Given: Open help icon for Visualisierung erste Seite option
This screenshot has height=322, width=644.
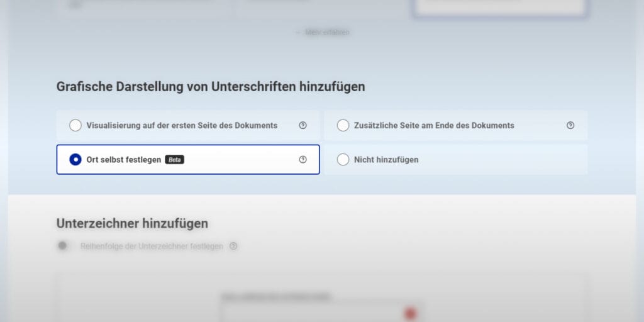Looking at the screenshot, I should click(303, 125).
